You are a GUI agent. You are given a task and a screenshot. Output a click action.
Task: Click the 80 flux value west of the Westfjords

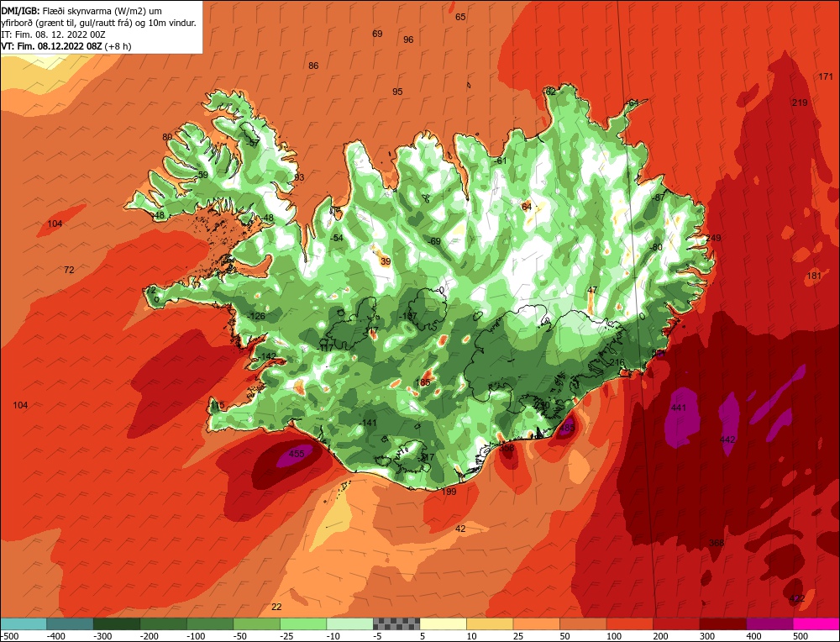pos(167,137)
